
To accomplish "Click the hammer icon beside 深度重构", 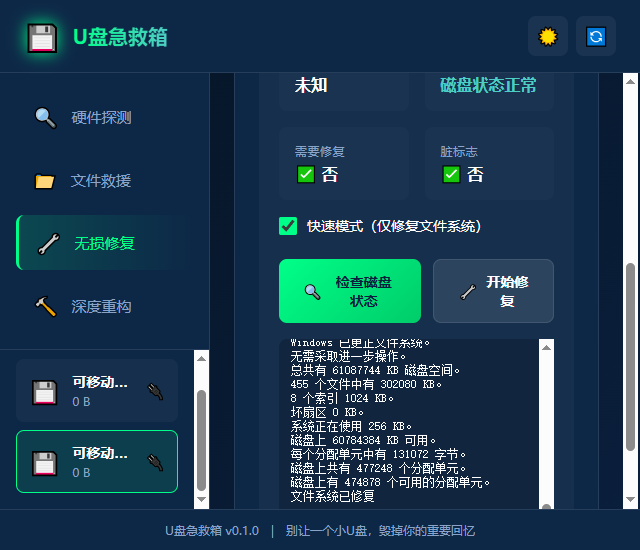I will pos(46,306).
